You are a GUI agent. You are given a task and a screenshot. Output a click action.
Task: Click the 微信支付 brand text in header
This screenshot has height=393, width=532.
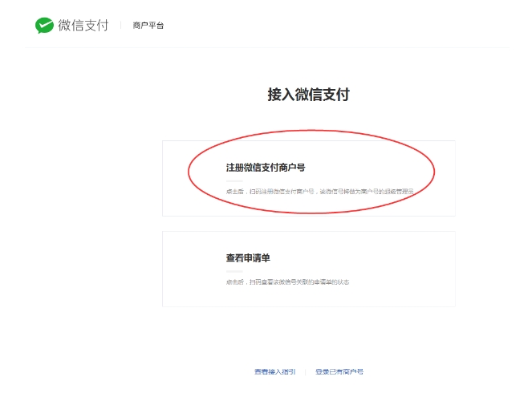[83, 26]
